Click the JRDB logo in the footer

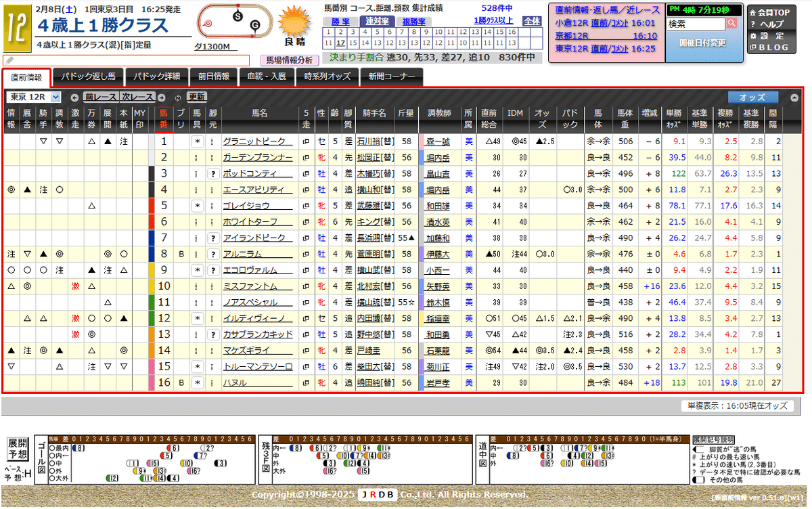point(378,495)
